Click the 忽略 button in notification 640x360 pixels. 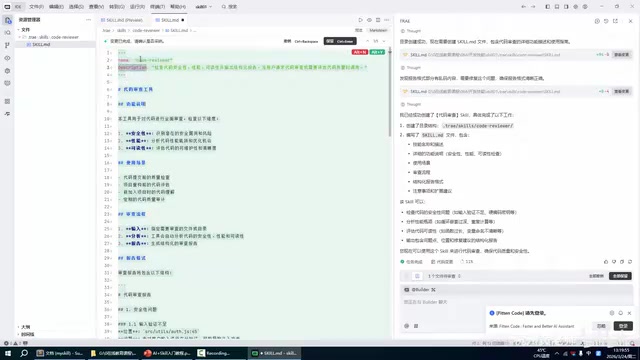601,326
